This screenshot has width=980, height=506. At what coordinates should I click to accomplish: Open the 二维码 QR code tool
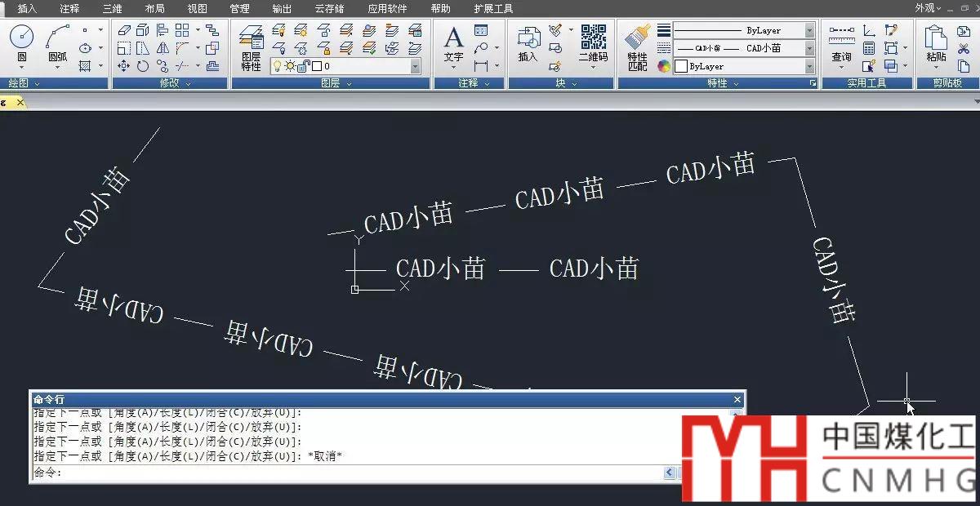(594, 43)
